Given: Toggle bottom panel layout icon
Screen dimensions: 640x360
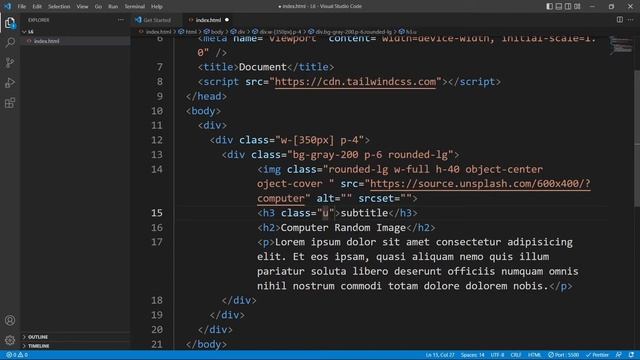Looking at the screenshot, I should (x=559, y=6).
